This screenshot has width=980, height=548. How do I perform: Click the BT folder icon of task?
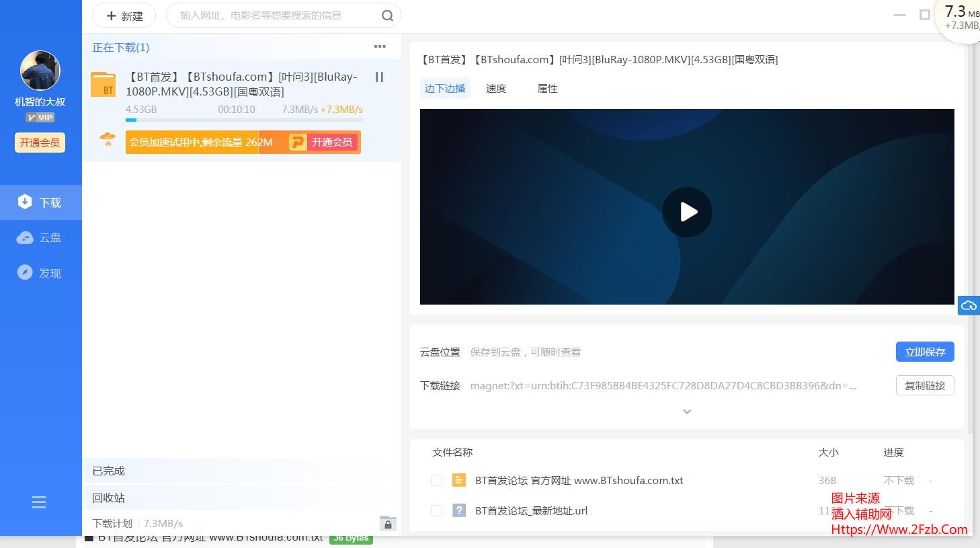pos(104,85)
